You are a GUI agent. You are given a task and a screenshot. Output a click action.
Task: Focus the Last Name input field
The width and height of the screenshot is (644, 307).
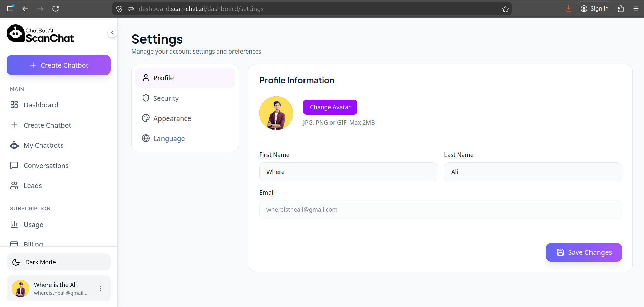pyautogui.click(x=533, y=172)
